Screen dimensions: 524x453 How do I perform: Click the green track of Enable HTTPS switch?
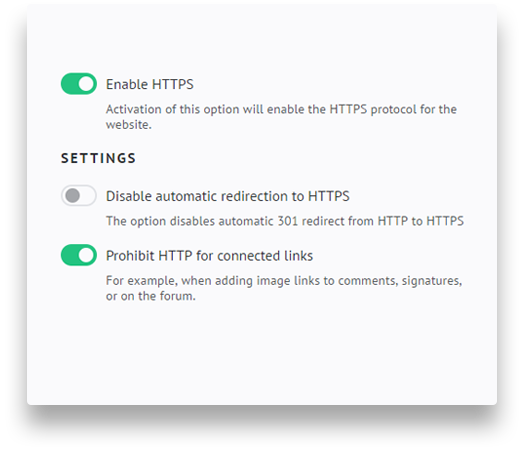[70, 84]
